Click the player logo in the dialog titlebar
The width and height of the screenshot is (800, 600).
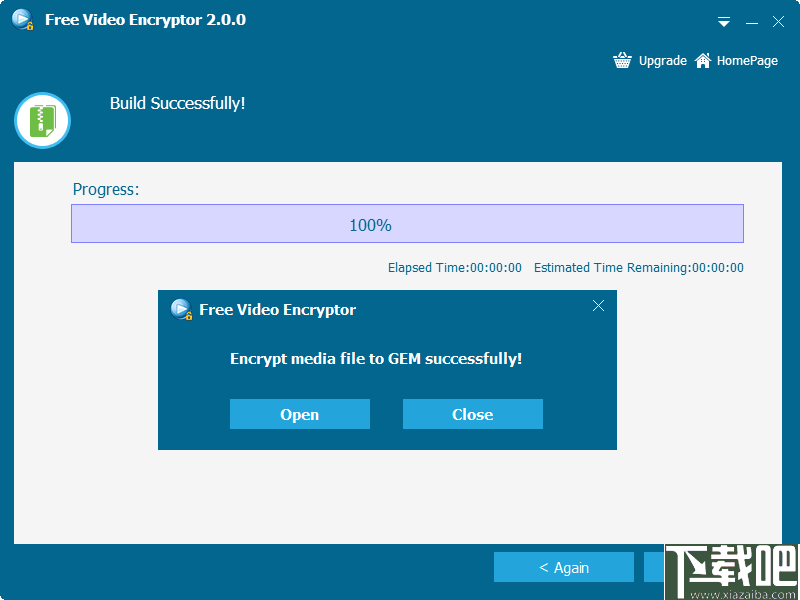(181, 310)
